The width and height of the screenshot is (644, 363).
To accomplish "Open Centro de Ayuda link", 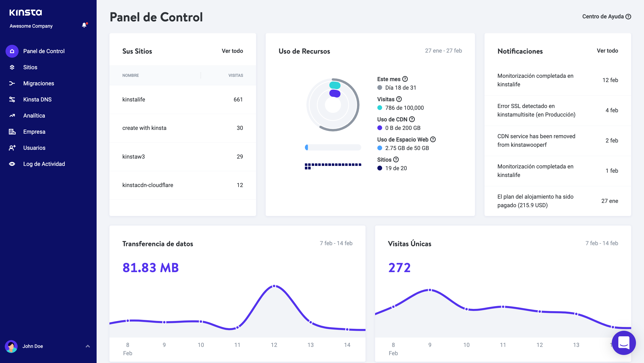I will 606,17.
